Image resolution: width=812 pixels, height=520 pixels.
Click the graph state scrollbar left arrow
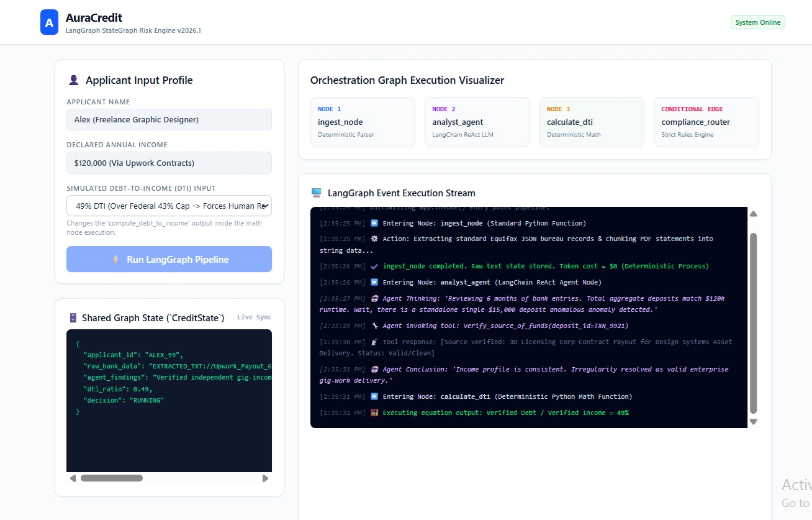tap(73, 478)
